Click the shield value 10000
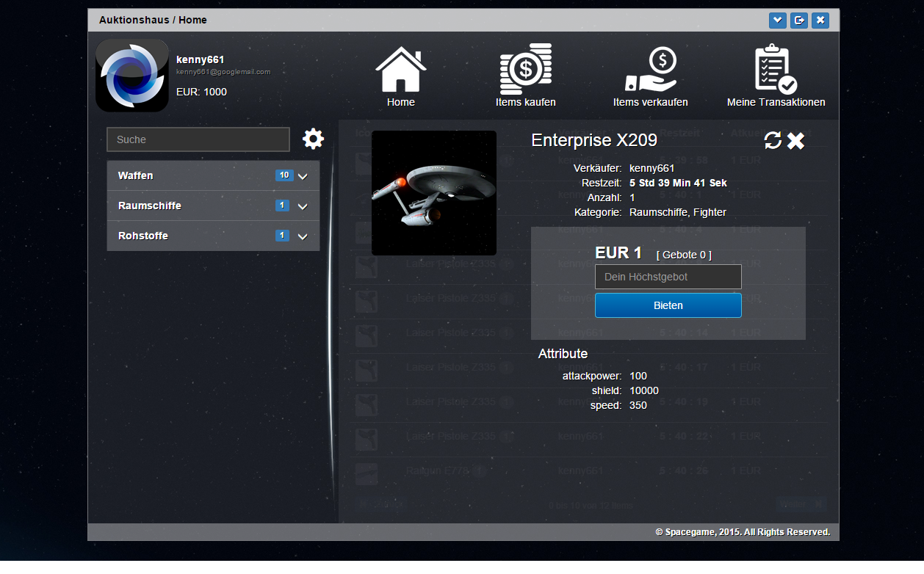The height and width of the screenshot is (574, 924). click(x=644, y=390)
